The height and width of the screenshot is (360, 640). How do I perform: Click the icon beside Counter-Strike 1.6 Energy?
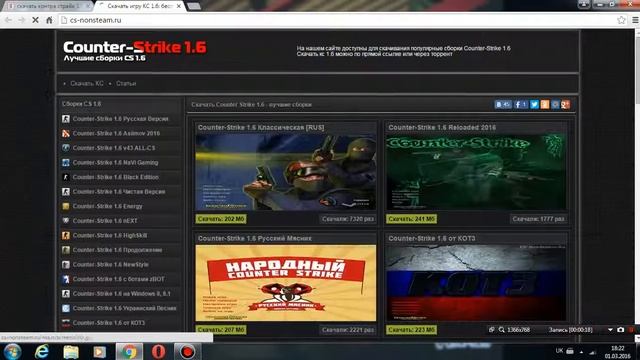(66, 206)
